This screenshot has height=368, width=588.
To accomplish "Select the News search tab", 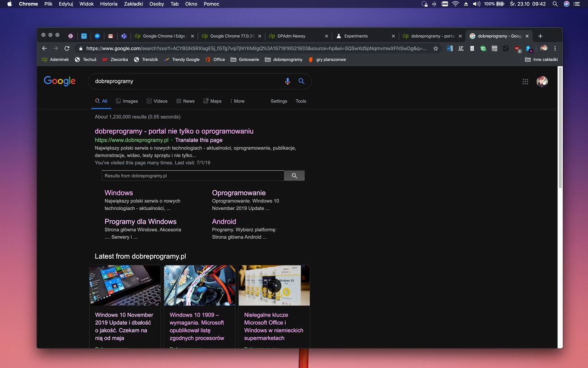I will coord(186,101).
